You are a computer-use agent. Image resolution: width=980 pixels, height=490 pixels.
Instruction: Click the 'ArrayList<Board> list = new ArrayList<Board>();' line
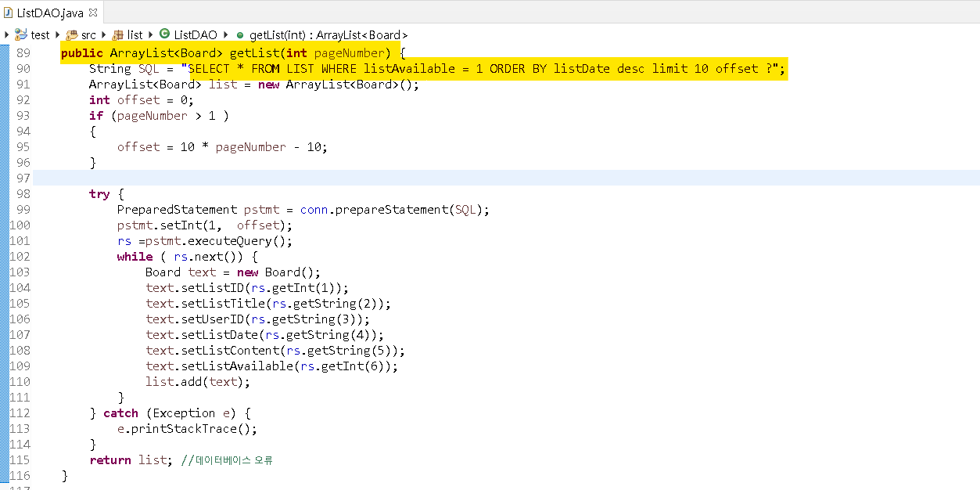pyautogui.click(x=254, y=84)
